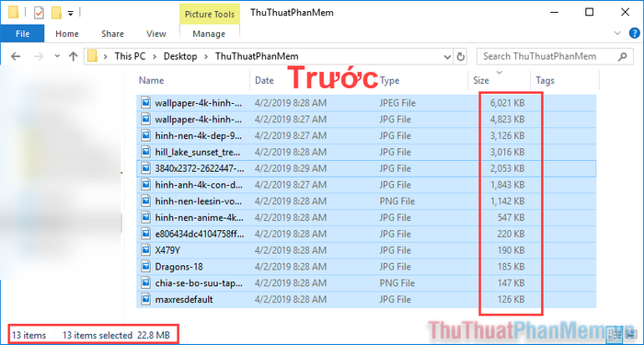Image resolution: width=644 pixels, height=345 pixels.
Task: Go up one folder level with the up arrow
Action: tap(73, 56)
